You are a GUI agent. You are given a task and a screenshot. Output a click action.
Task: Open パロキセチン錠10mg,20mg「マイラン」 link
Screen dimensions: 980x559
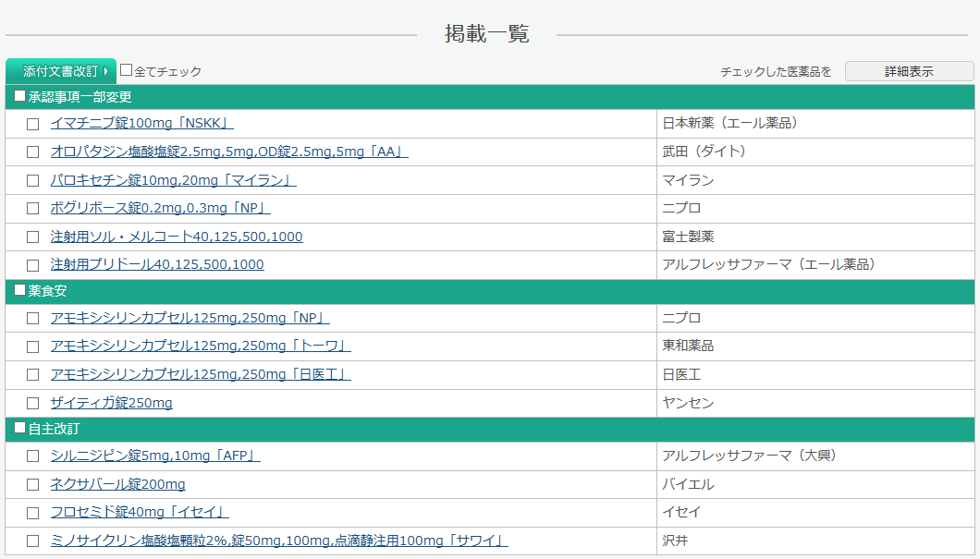pos(173,180)
